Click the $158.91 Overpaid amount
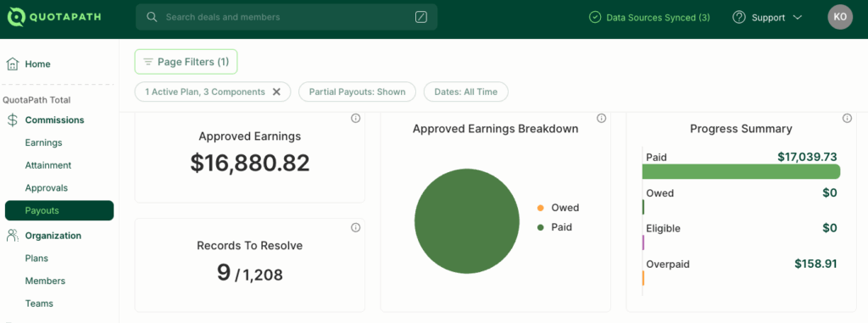The image size is (868, 323). (x=816, y=264)
